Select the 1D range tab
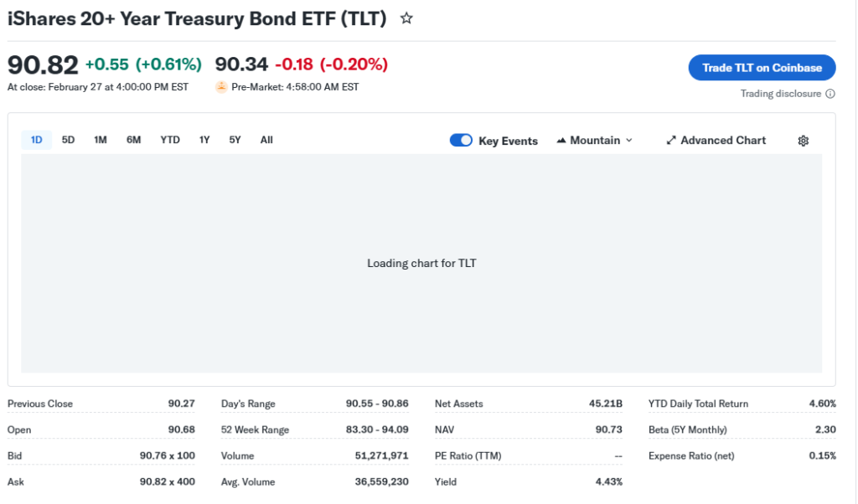858x504 pixels. [x=37, y=140]
